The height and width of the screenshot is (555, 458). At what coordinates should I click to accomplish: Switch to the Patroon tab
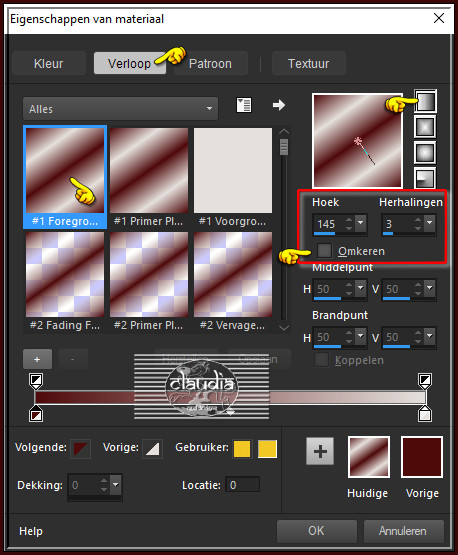(210, 63)
